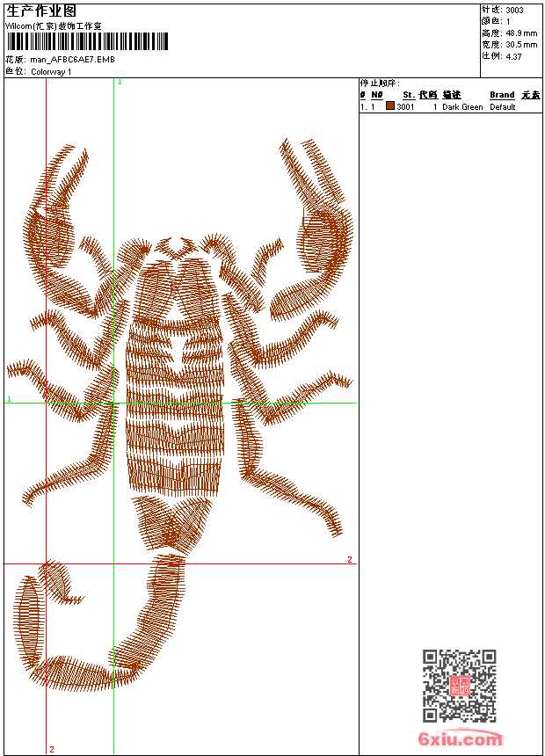The width and height of the screenshot is (545, 756).
Task: Click the Colorway 1 label
Action: pyautogui.click(x=51, y=71)
